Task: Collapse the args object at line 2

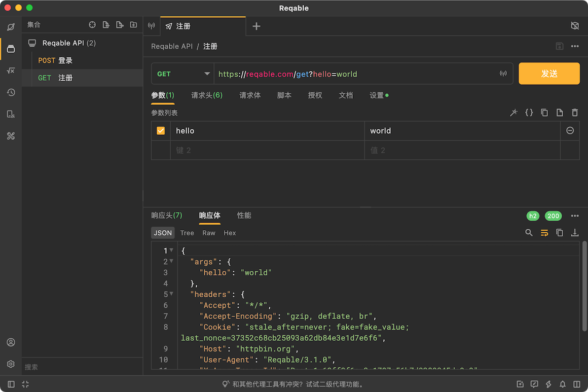Action: 171,261
